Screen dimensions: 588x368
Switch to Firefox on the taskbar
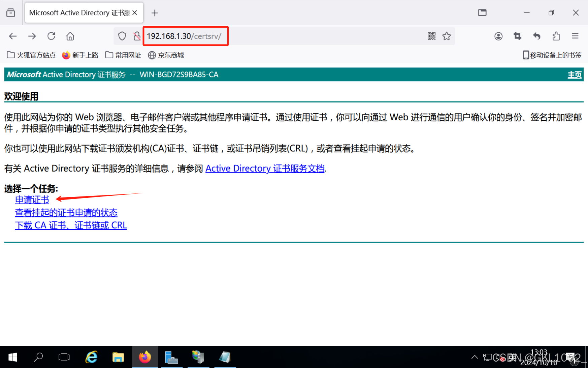145,357
